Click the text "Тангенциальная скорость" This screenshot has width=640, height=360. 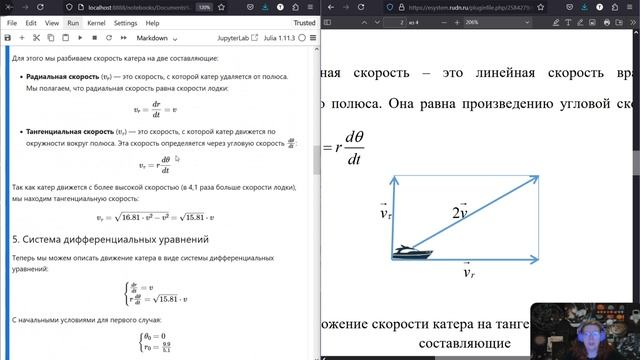(70, 132)
